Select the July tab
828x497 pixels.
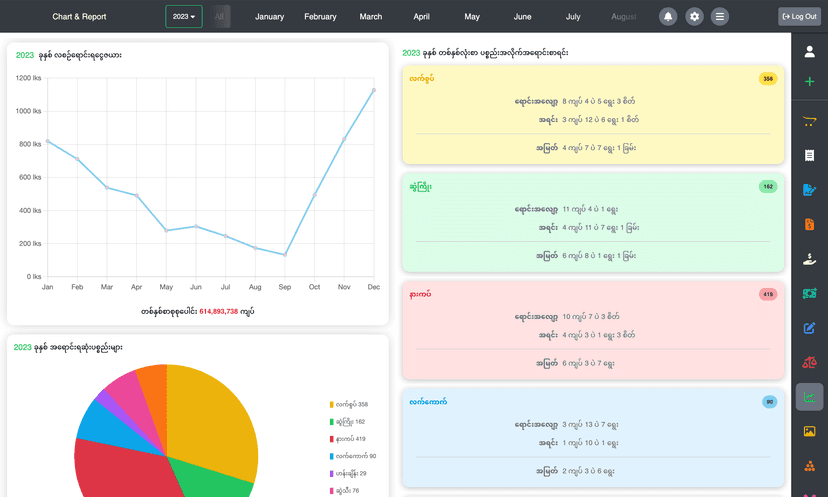point(573,16)
